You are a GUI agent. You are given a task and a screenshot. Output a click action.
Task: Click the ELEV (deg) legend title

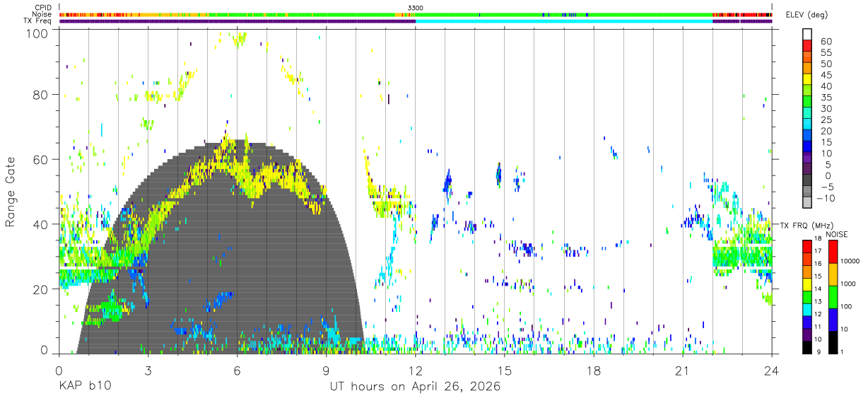coord(807,15)
